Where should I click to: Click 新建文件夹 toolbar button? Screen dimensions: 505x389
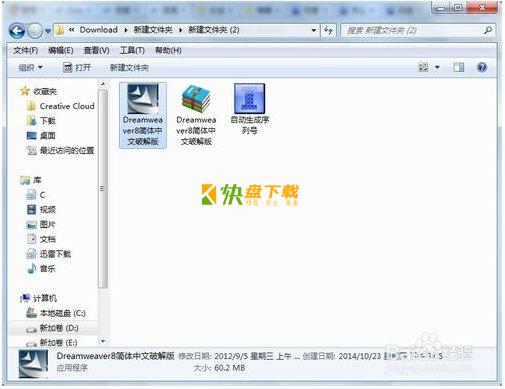pos(129,68)
